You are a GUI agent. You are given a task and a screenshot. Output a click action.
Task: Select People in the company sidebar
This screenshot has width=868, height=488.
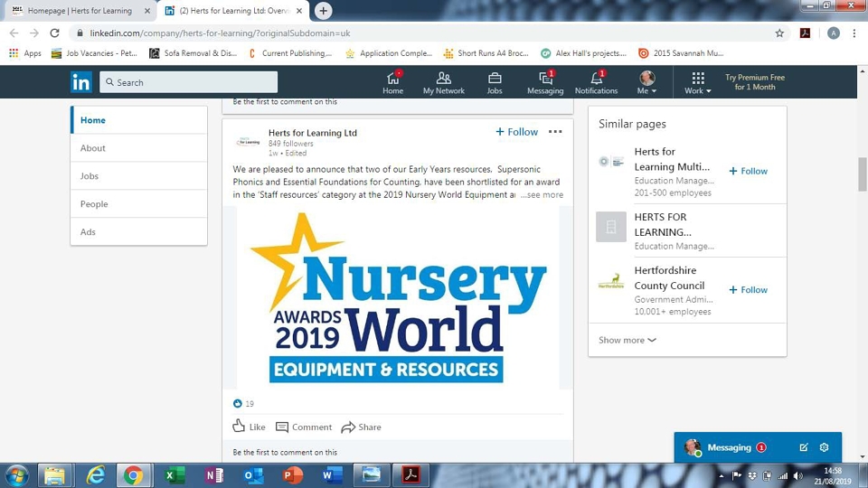click(139, 204)
